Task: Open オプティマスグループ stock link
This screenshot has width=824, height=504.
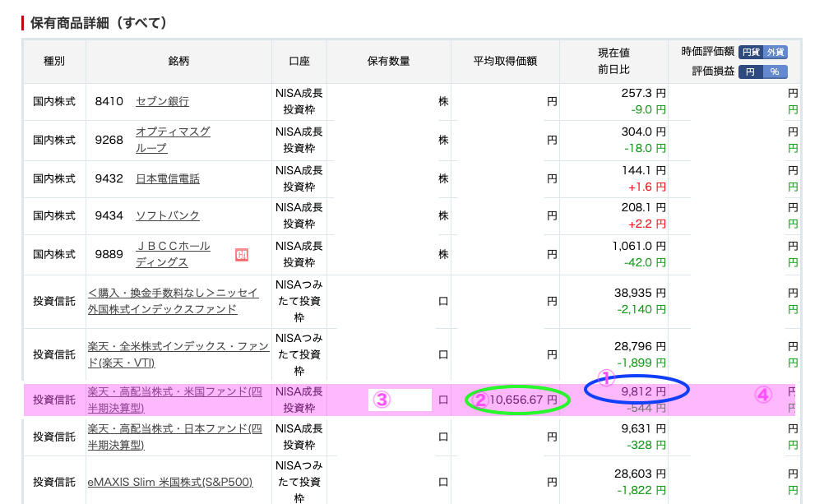Action: point(173,140)
